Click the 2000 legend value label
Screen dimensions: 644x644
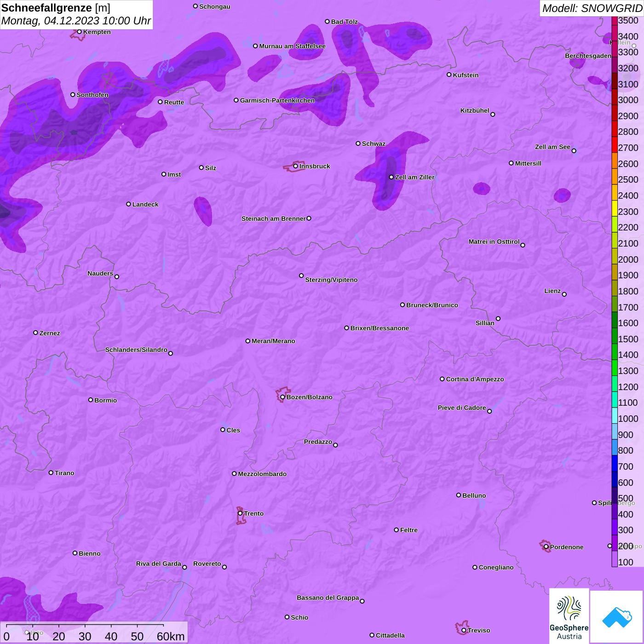point(628,259)
